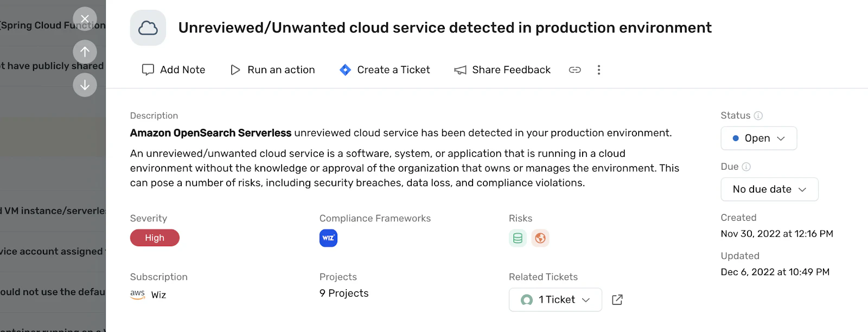Expand the 1 Ticket dropdown
This screenshot has width=868, height=332.
pyautogui.click(x=555, y=300)
